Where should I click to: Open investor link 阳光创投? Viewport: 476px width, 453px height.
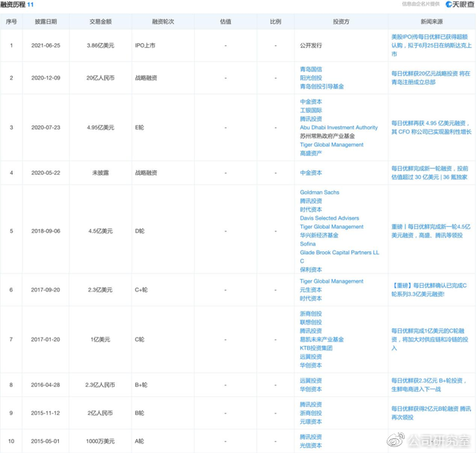pyautogui.click(x=311, y=77)
